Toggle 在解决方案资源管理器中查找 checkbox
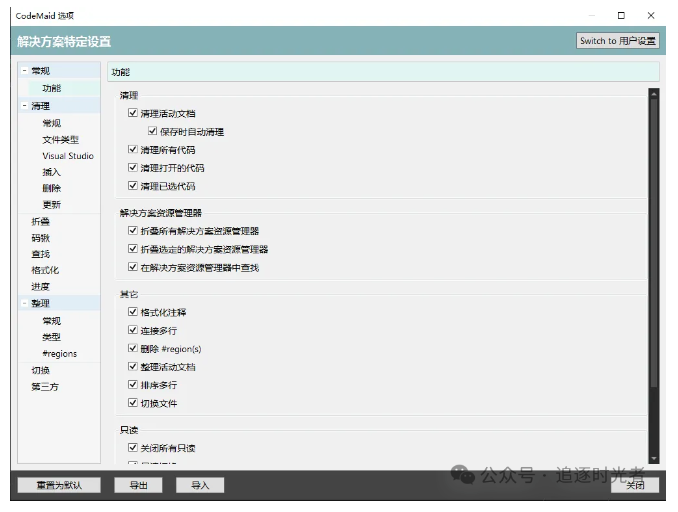The height and width of the screenshot is (512, 678). tap(133, 267)
